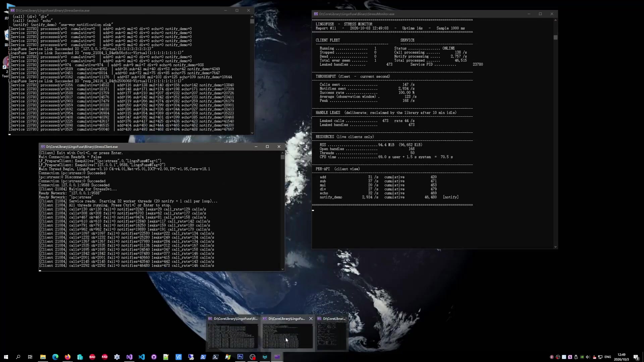This screenshot has width=644, height=362.
Task: Open the Safely Remove Hardware USB tray icon
Action: 576,357
